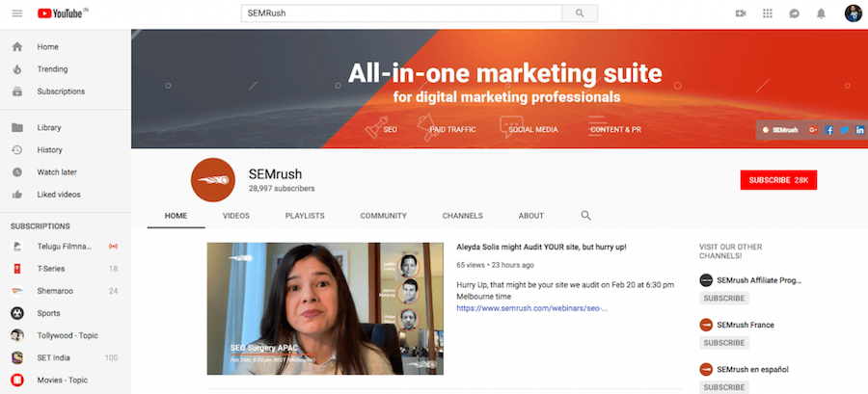Viewport: 868px width, 394px height.
Task: Click the Library folder icon
Action: (x=17, y=128)
